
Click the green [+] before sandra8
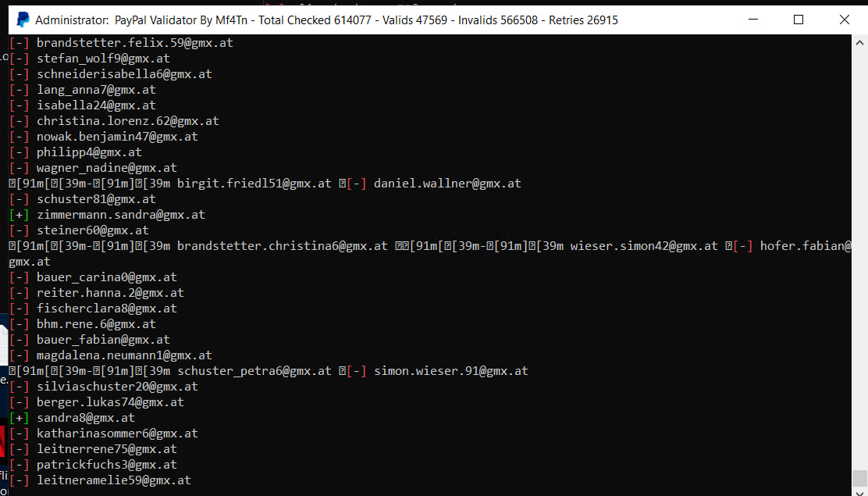click(x=20, y=417)
